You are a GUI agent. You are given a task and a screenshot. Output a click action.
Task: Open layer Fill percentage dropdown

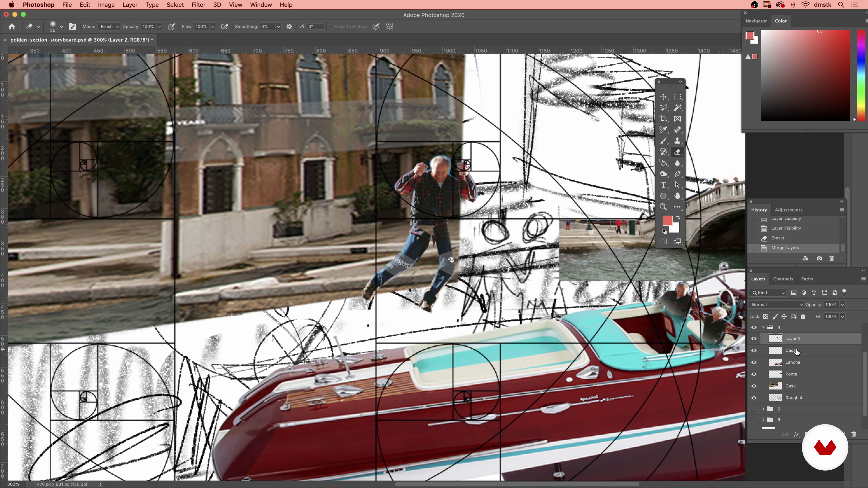tap(842, 317)
